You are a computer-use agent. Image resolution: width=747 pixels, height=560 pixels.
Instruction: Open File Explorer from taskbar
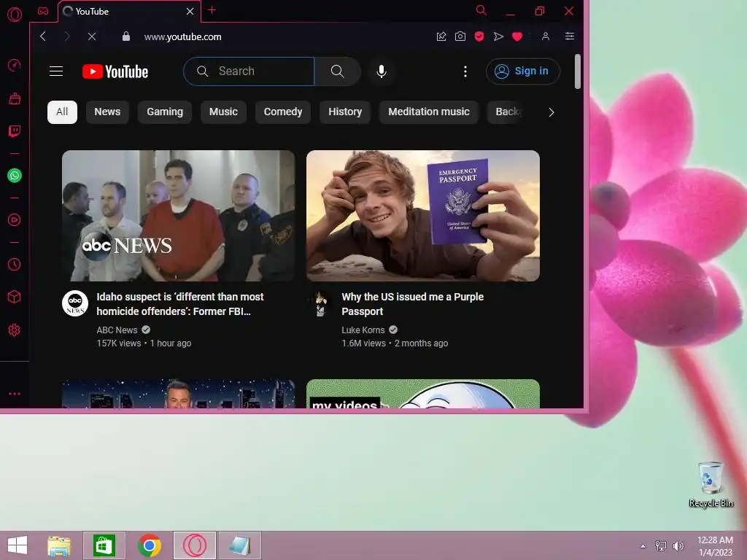click(x=59, y=545)
